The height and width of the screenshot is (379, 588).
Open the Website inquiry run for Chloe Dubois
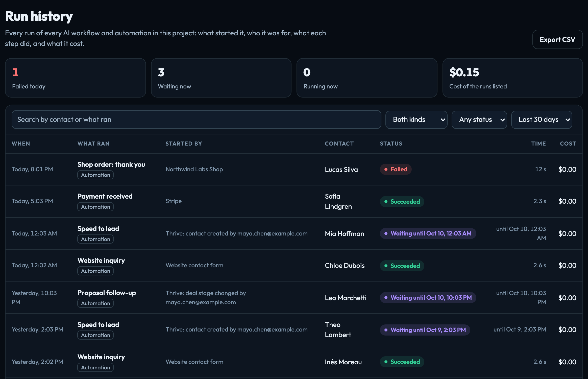click(101, 260)
